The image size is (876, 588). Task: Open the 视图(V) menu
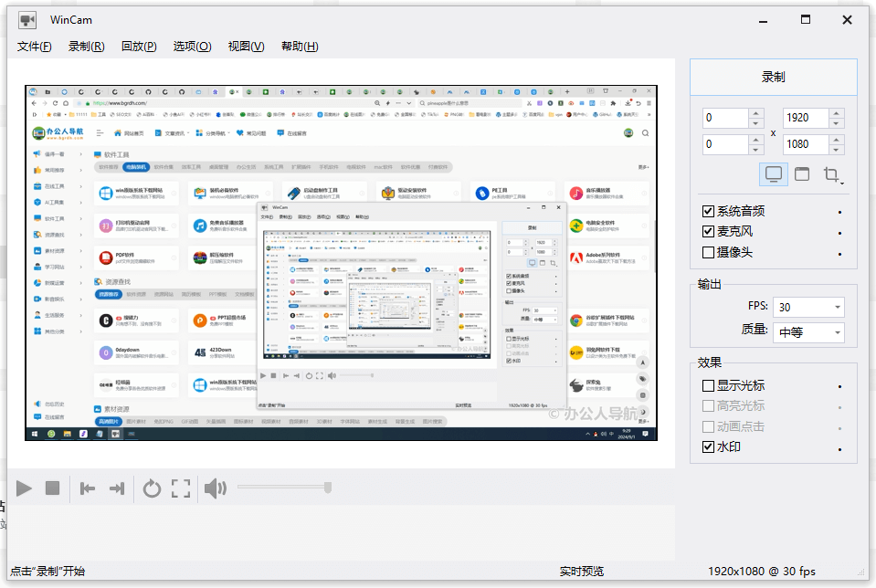[245, 46]
